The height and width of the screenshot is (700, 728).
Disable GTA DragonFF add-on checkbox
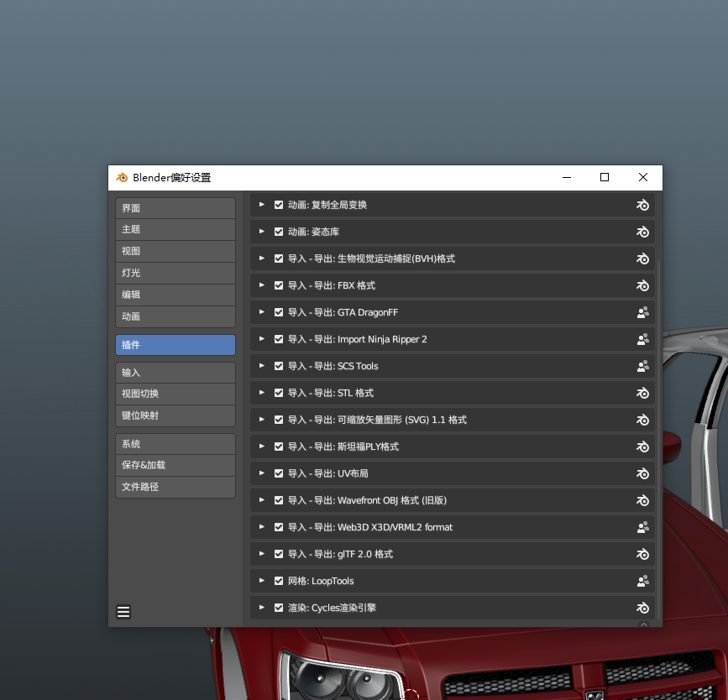point(279,312)
